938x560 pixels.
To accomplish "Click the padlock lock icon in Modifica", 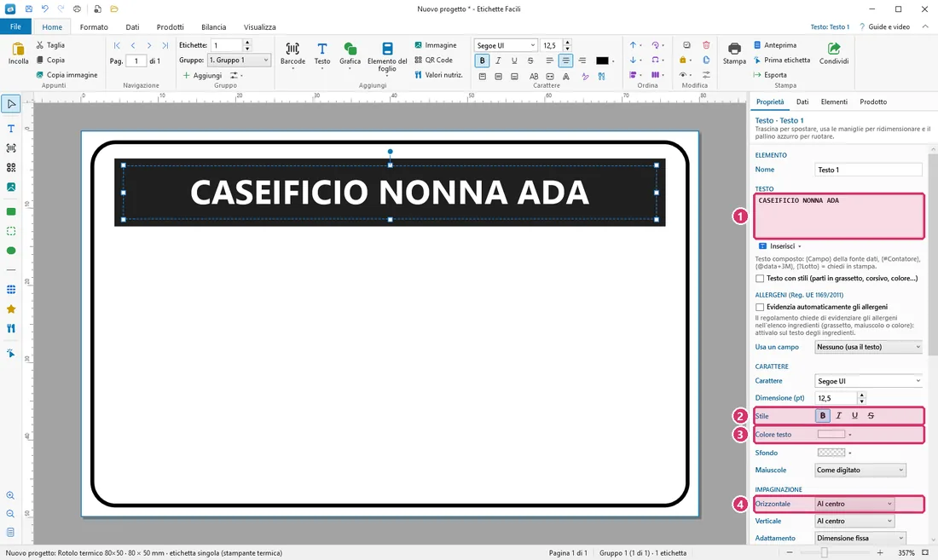I will (x=682, y=60).
